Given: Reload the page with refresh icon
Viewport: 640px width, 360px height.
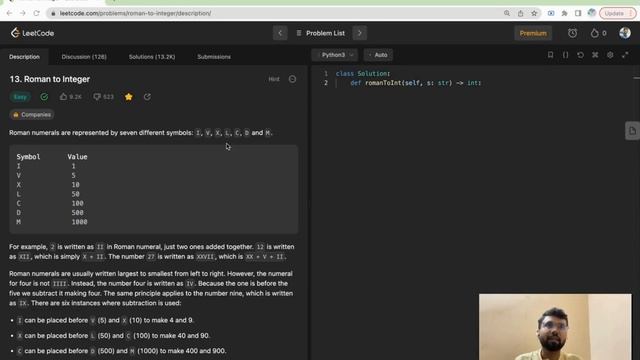Looking at the screenshot, I should tap(36, 13).
